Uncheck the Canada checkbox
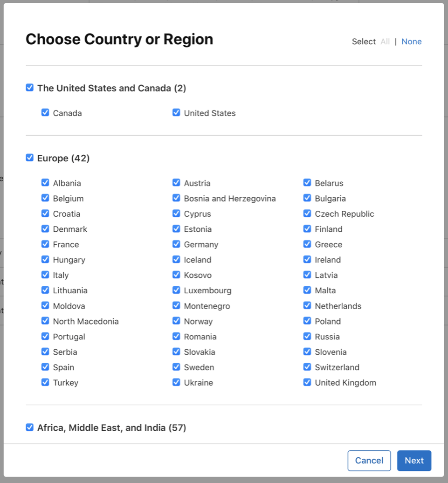448x483 pixels. pyautogui.click(x=45, y=112)
